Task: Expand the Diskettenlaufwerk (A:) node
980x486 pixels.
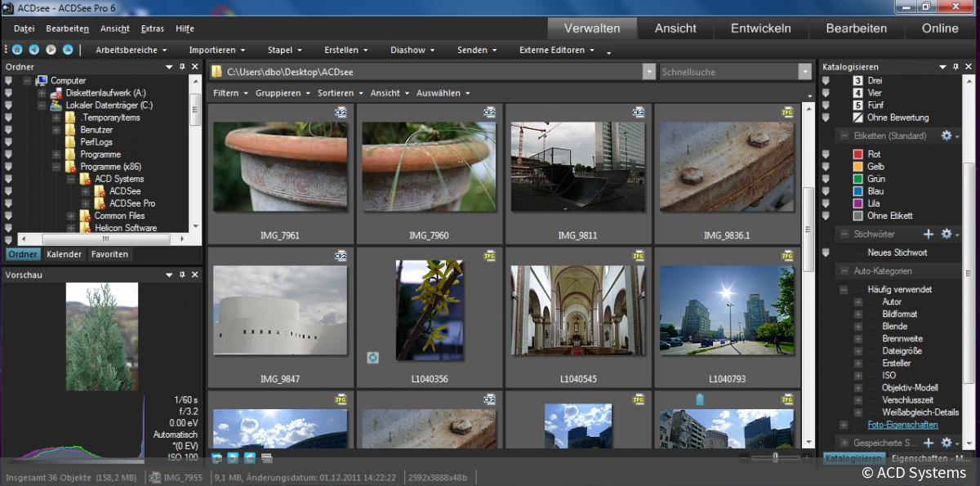Action: pyautogui.click(x=42, y=93)
